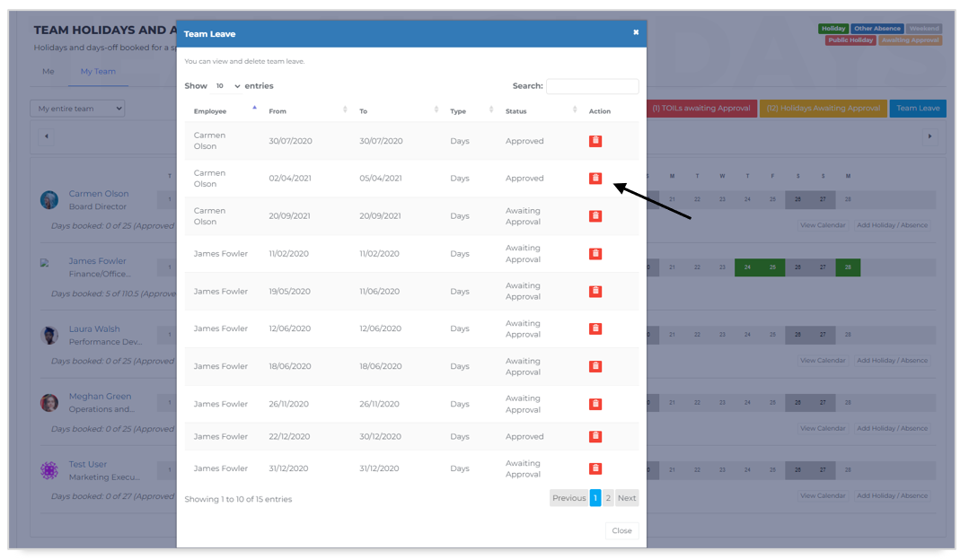969x560 pixels.
Task: Delete James Fowler leave from 12/06/2020
Action: click(x=595, y=328)
